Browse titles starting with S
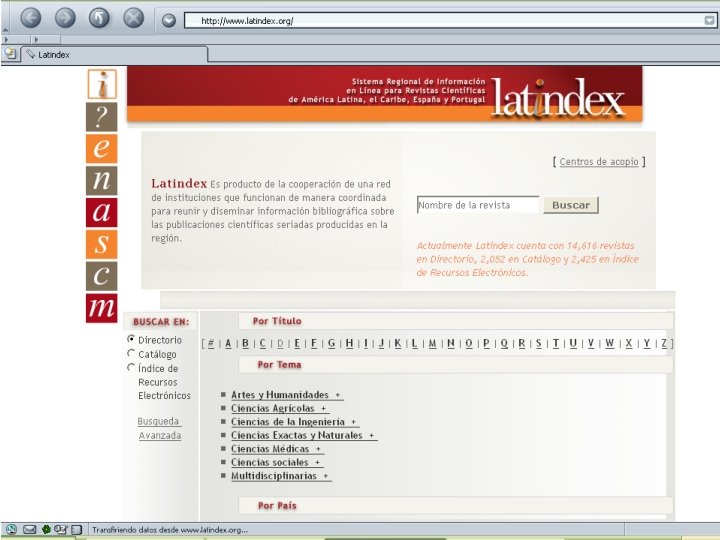 pyautogui.click(x=539, y=343)
